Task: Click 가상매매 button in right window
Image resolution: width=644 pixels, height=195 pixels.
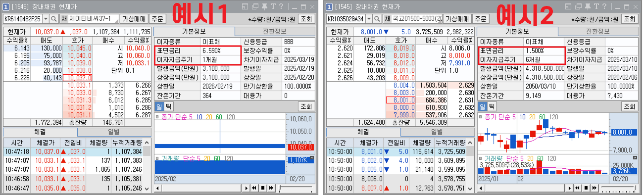Action: [x=457, y=19]
